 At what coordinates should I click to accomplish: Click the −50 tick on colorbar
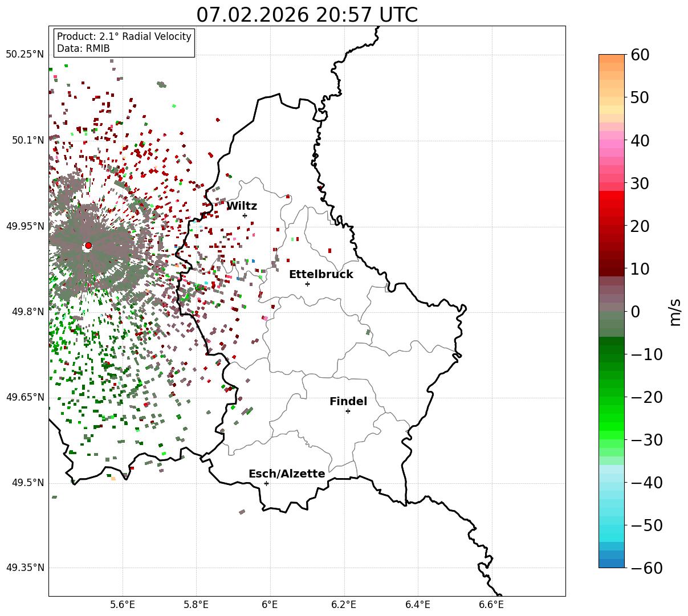[x=647, y=525]
